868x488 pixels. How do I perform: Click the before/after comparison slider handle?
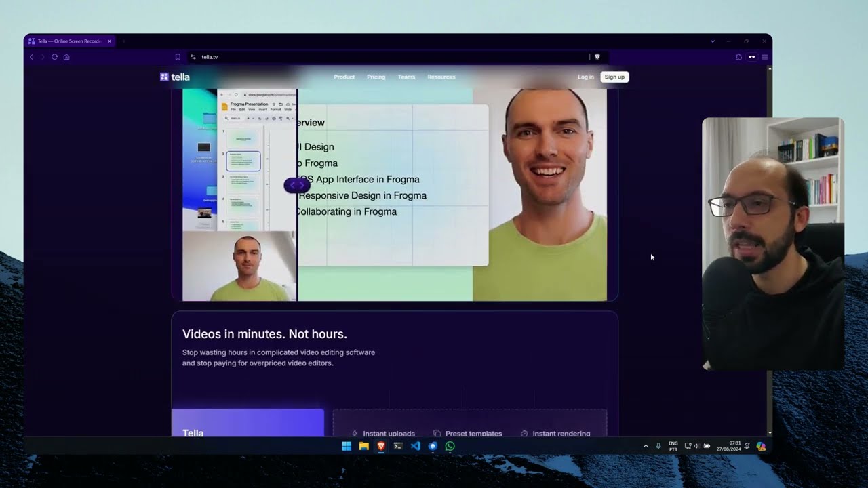(x=297, y=185)
